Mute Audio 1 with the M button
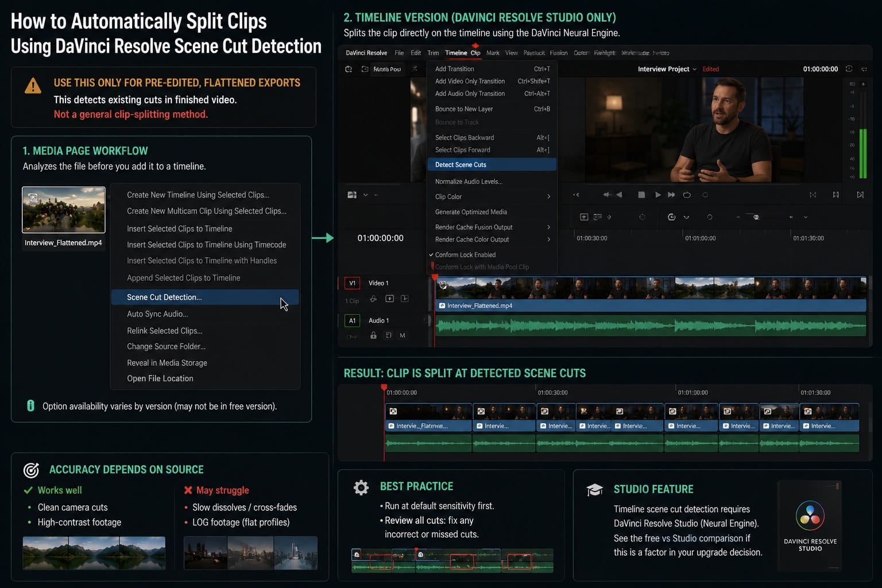 [x=403, y=335]
